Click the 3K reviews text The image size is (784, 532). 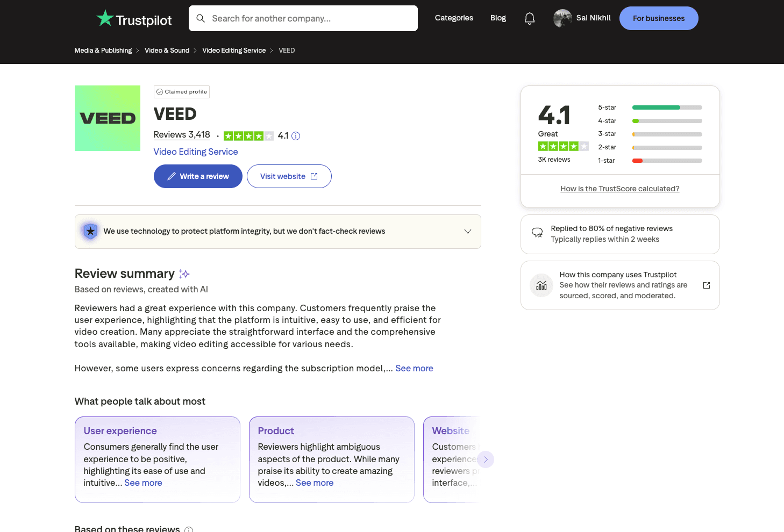[x=554, y=160]
